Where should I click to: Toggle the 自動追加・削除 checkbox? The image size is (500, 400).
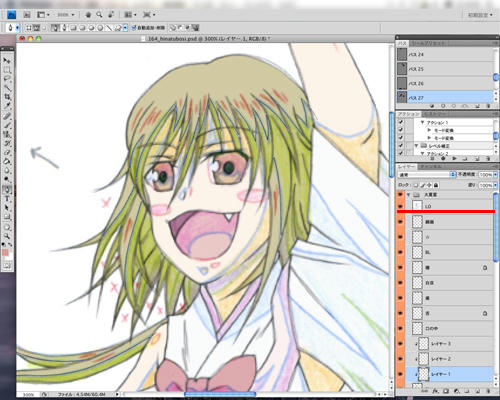pos(134,28)
